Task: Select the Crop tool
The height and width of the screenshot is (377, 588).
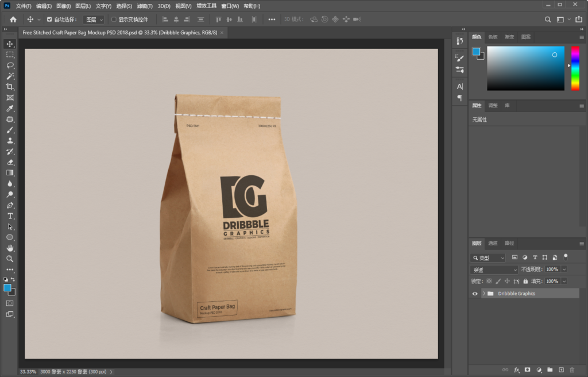Action: click(10, 87)
